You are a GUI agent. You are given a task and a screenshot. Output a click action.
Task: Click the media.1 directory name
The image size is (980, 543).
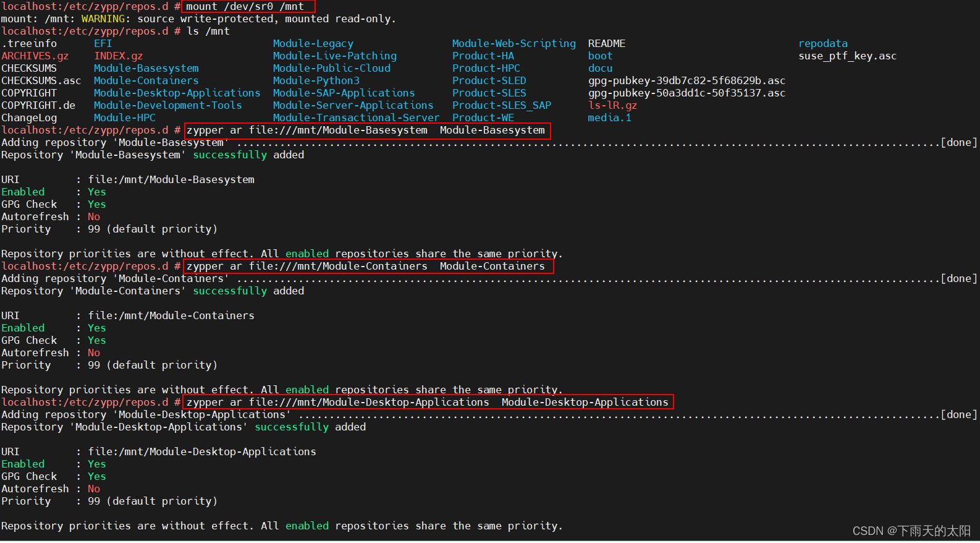pyautogui.click(x=610, y=118)
